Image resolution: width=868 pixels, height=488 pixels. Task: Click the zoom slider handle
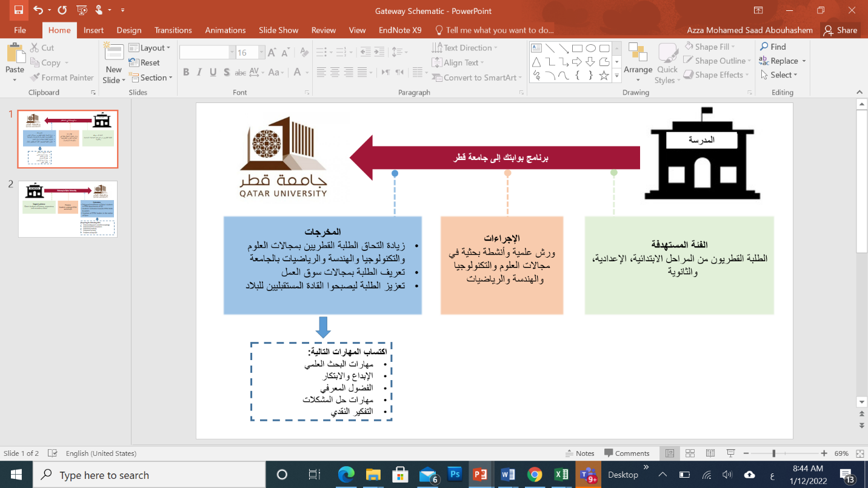(774, 453)
